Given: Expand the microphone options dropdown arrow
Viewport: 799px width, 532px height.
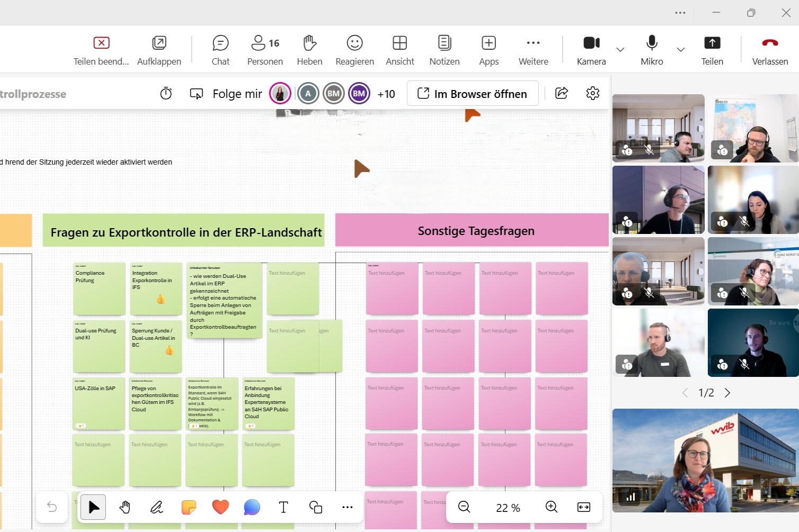Looking at the screenshot, I should coord(680,50).
